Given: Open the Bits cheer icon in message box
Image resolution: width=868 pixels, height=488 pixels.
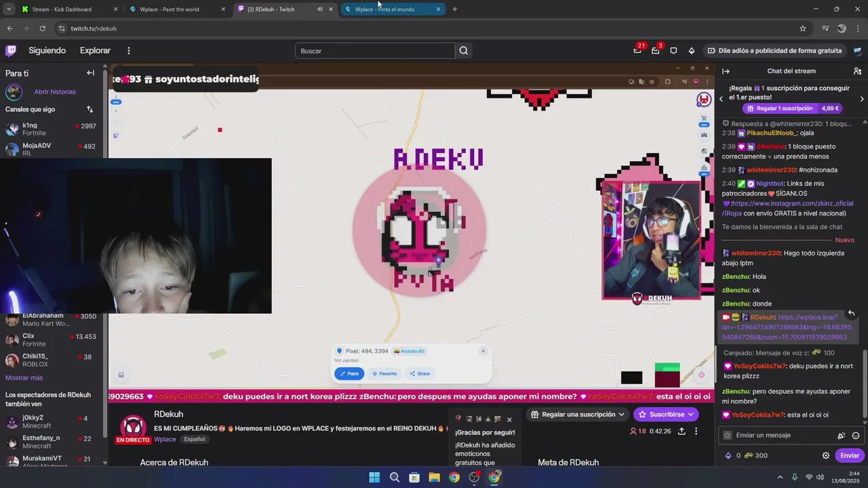Looking at the screenshot, I should pyautogui.click(x=841, y=436).
